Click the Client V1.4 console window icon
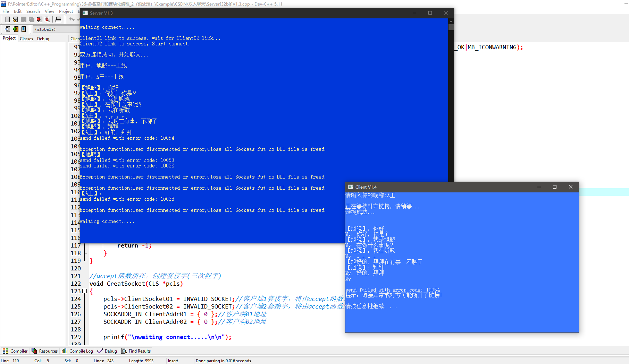The height and width of the screenshot is (364, 629). 351,187
